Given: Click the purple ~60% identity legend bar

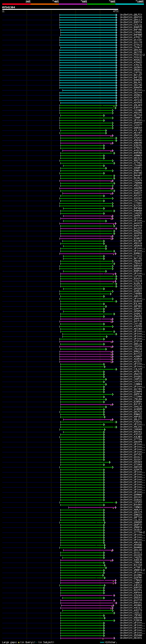Looking at the screenshot, I should click(73, 4).
